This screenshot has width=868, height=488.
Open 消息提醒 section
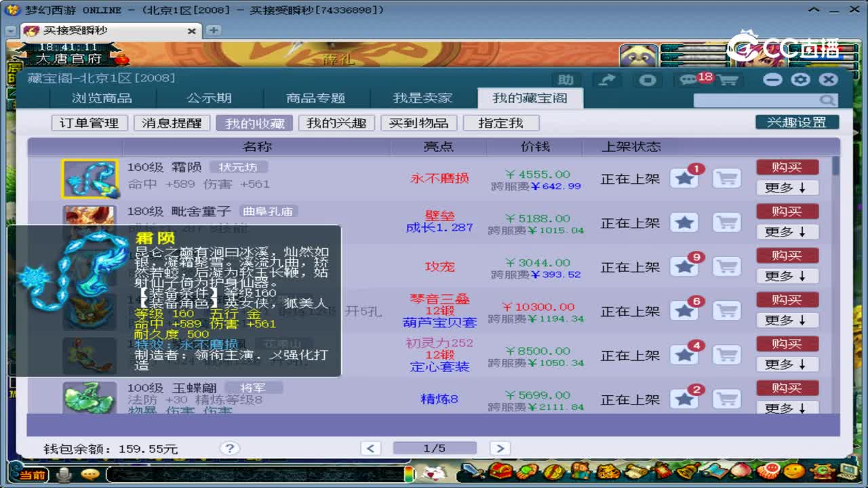(172, 123)
